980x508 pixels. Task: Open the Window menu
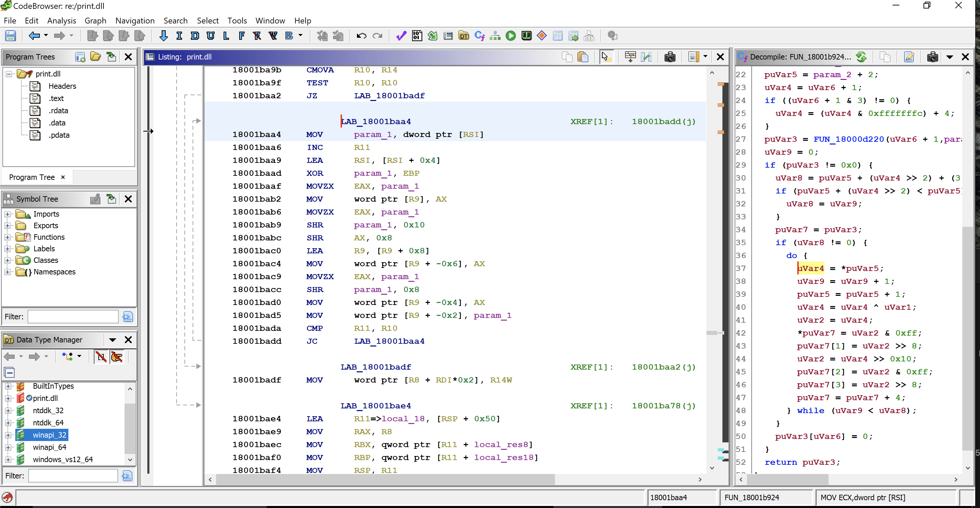(x=270, y=20)
